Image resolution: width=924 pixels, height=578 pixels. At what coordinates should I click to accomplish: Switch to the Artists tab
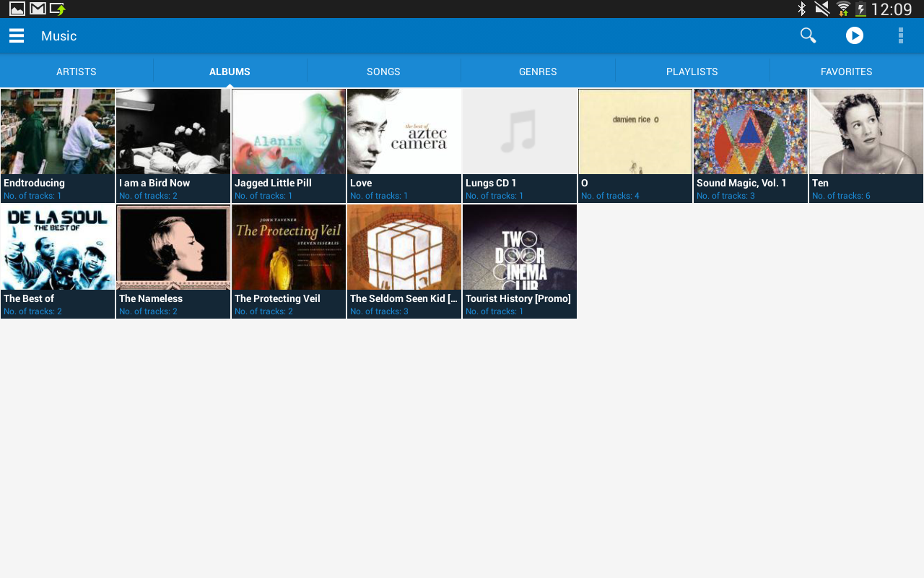click(77, 72)
